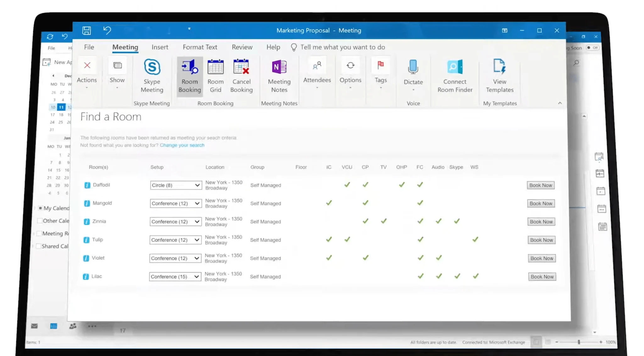Open Connect Room Finder
Viewport: 644px width, 356px height.
(x=455, y=76)
